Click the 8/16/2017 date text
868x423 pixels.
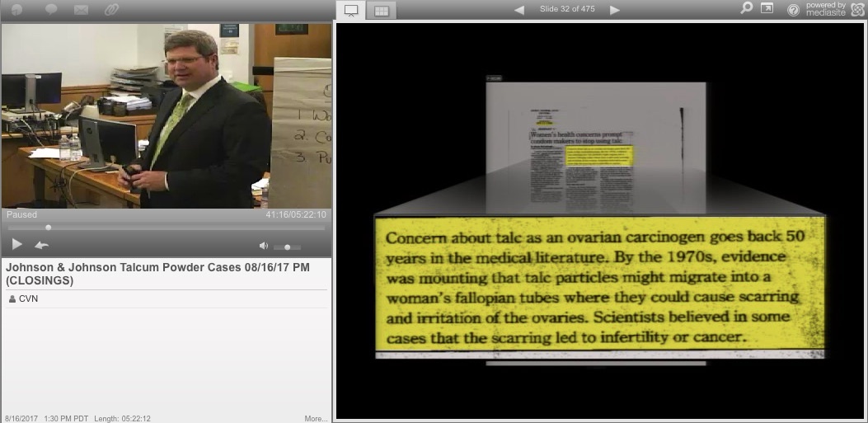coord(21,419)
